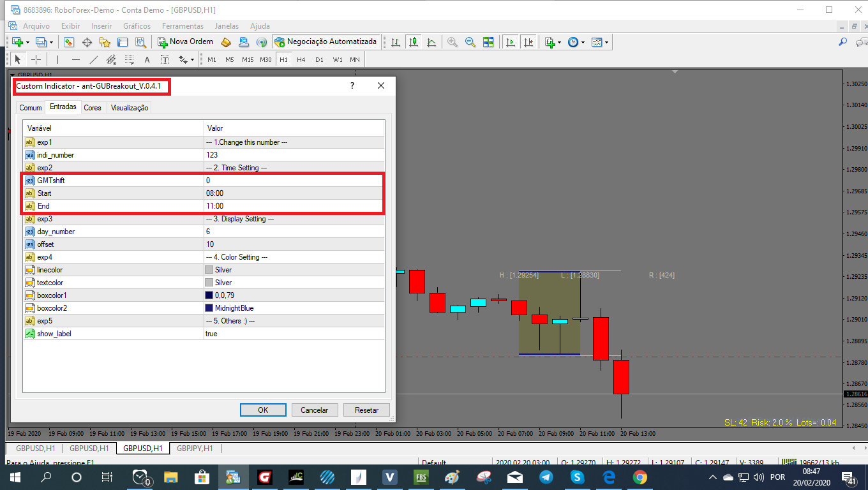Screen dimensions: 868x490
Task: Open Chrome from the taskbar
Action: click(x=640, y=477)
